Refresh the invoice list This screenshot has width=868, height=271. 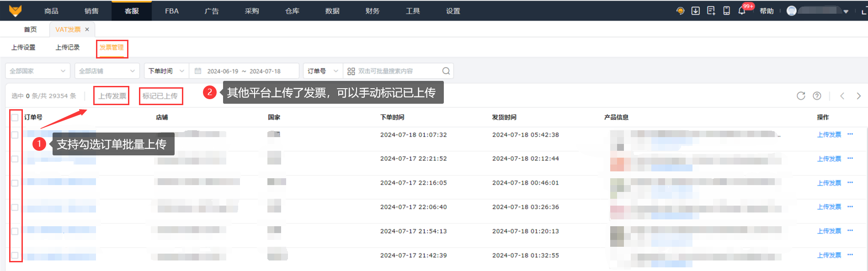[x=801, y=96]
